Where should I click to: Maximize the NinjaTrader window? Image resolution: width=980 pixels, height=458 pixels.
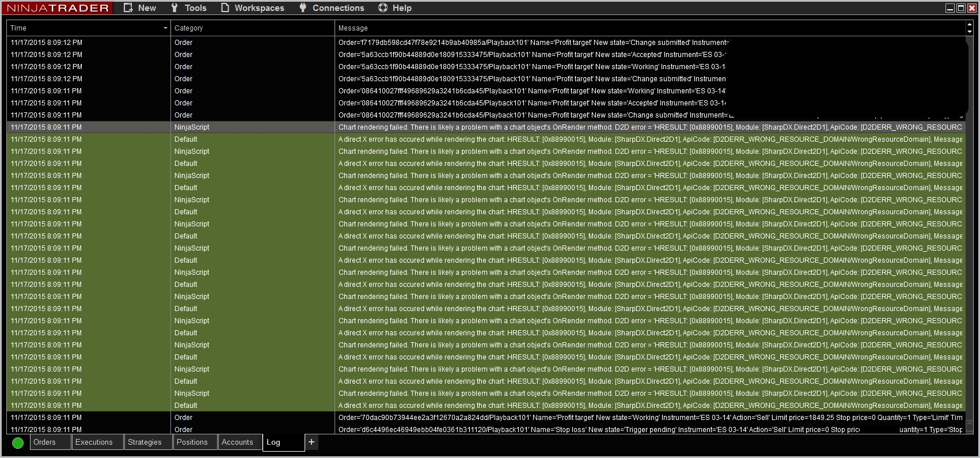[961, 8]
